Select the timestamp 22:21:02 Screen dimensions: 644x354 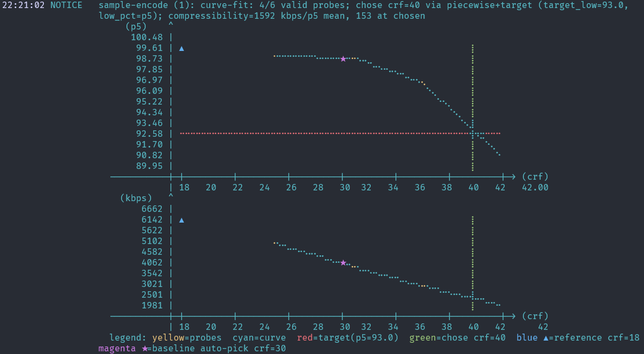(24, 5)
